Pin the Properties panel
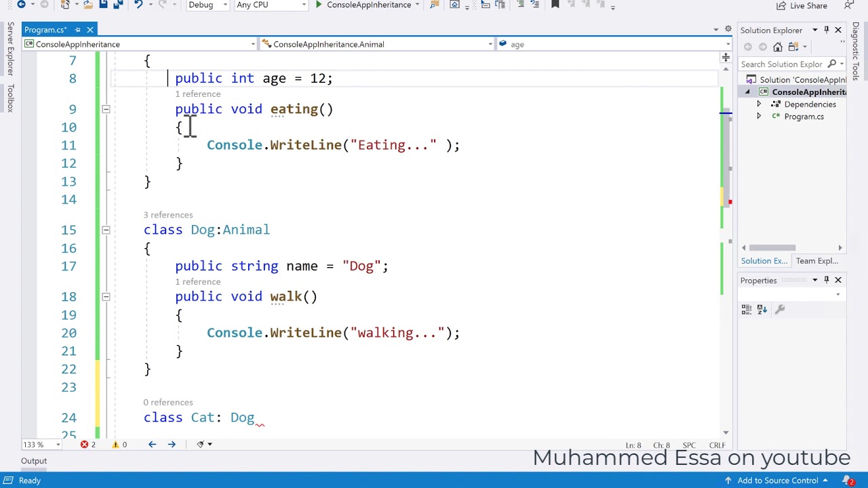This screenshot has width=868, height=488. click(x=826, y=280)
